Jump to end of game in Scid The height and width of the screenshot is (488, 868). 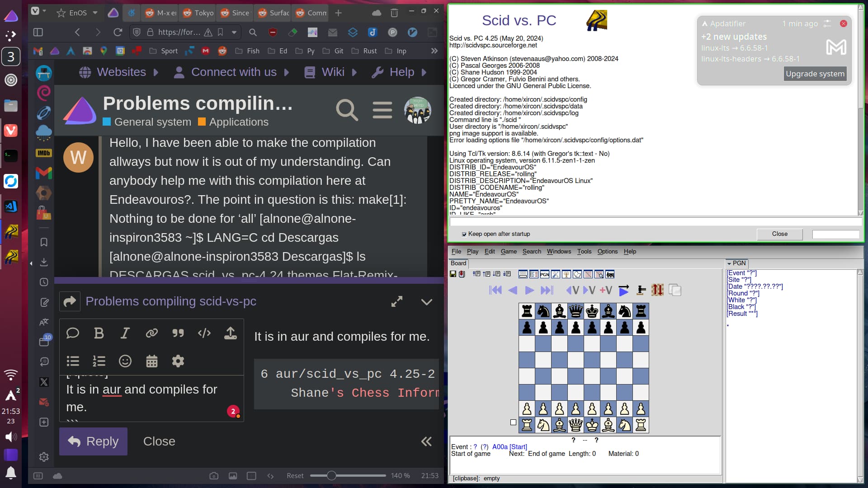(x=547, y=290)
